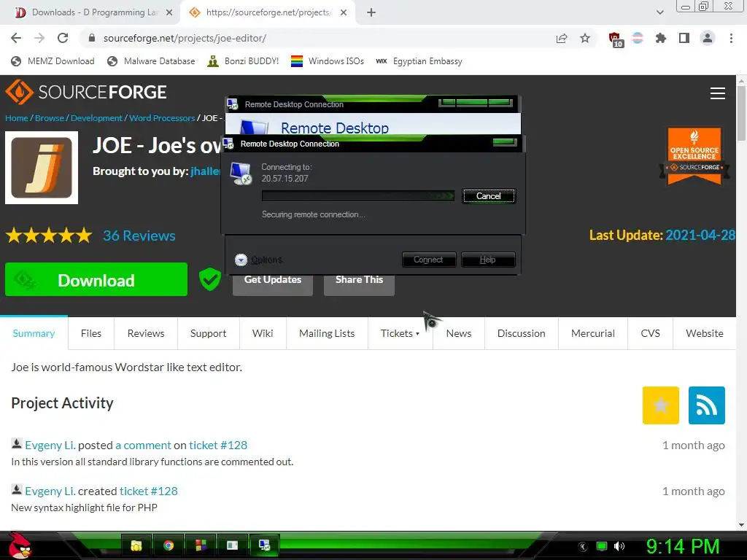This screenshot has width=747, height=560.
Task: Open the Windows ISOs bookmark
Action: [x=328, y=61]
